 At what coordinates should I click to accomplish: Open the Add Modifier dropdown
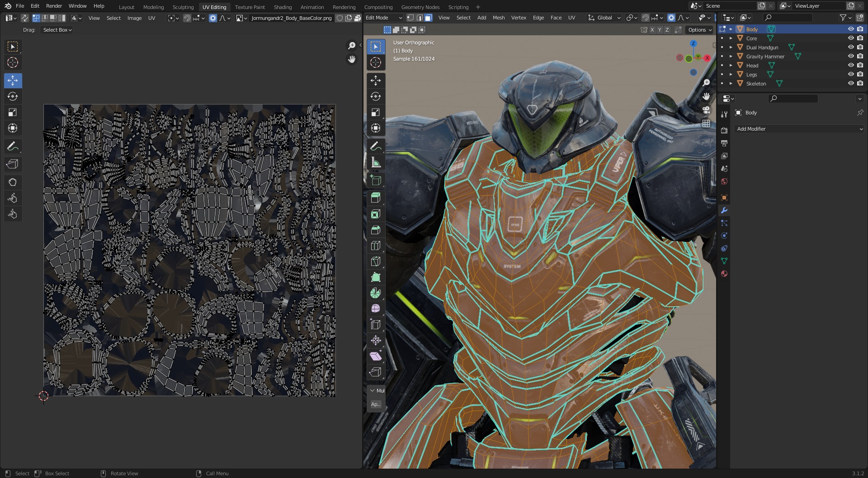pos(799,129)
